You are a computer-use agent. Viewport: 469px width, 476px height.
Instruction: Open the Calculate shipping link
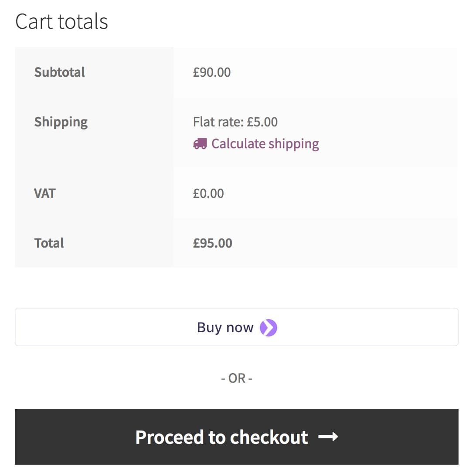(265, 144)
